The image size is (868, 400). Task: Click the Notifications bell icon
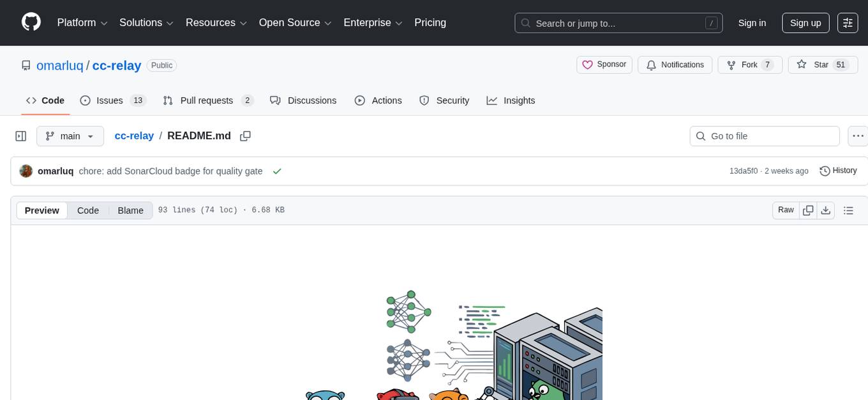click(652, 65)
